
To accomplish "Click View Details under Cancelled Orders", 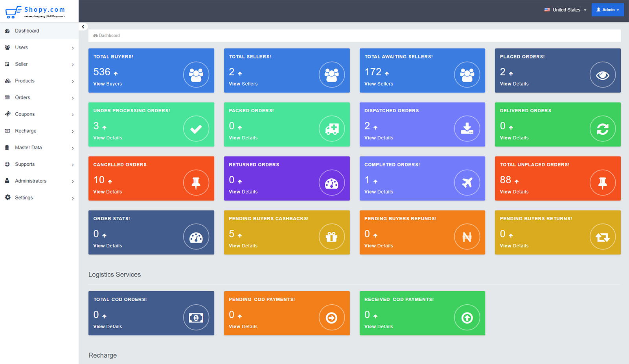I will coord(108,192).
